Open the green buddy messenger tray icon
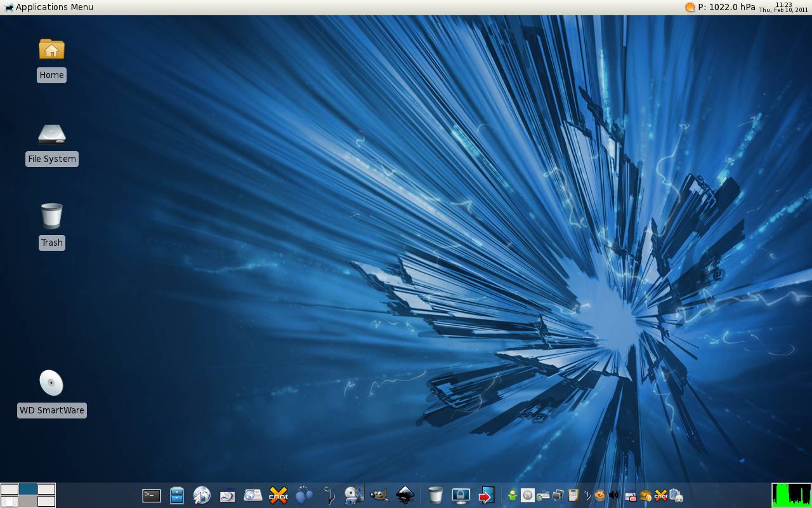812x508 pixels. tap(513, 495)
